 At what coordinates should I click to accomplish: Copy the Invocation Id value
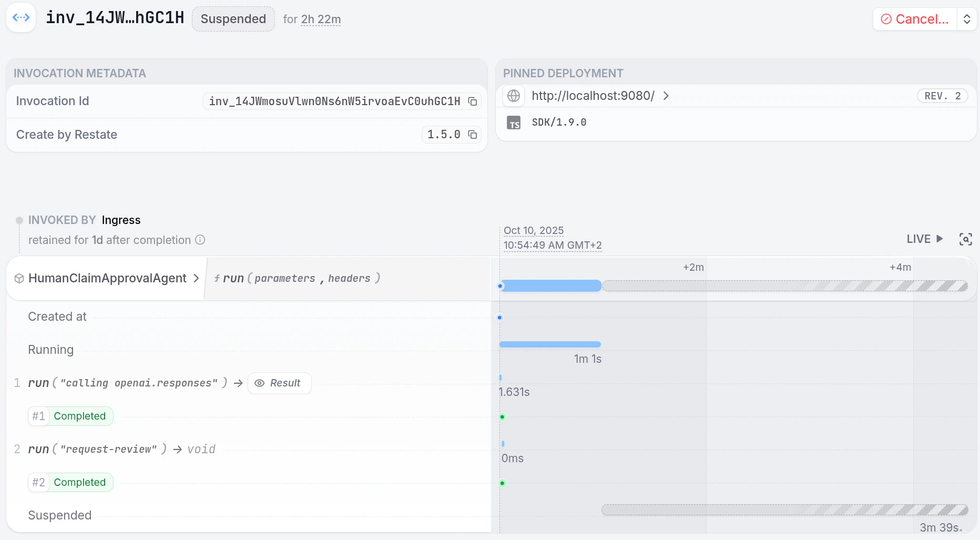click(x=473, y=101)
